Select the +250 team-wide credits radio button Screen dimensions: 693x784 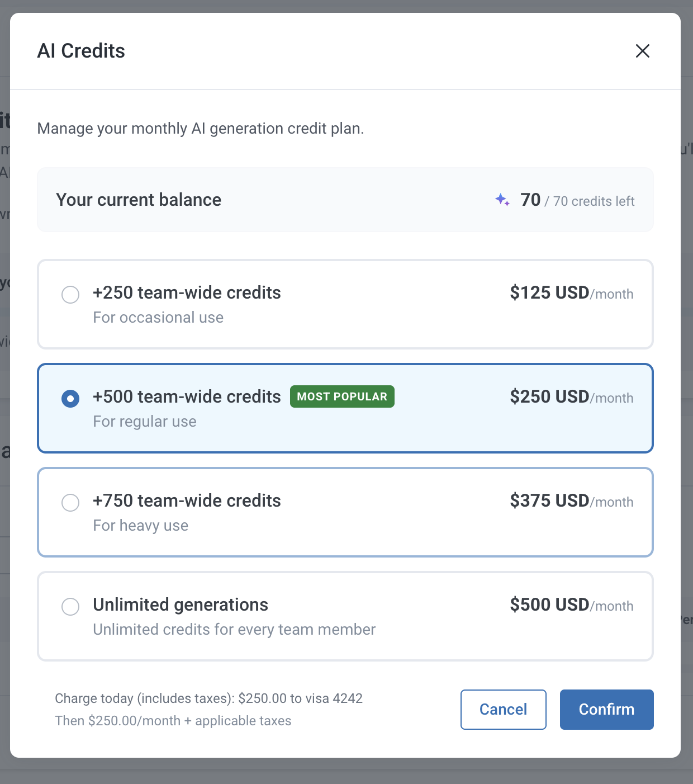[x=70, y=294]
